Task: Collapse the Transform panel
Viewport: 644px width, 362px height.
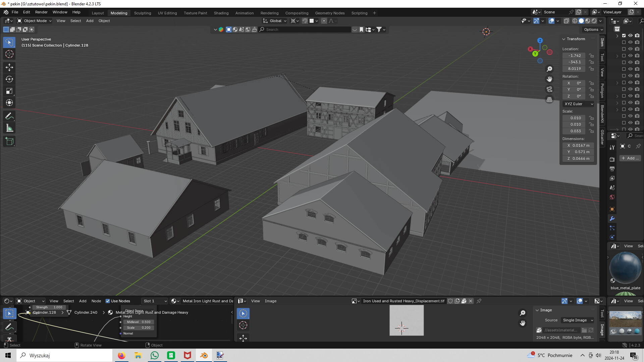Action: [x=564, y=39]
